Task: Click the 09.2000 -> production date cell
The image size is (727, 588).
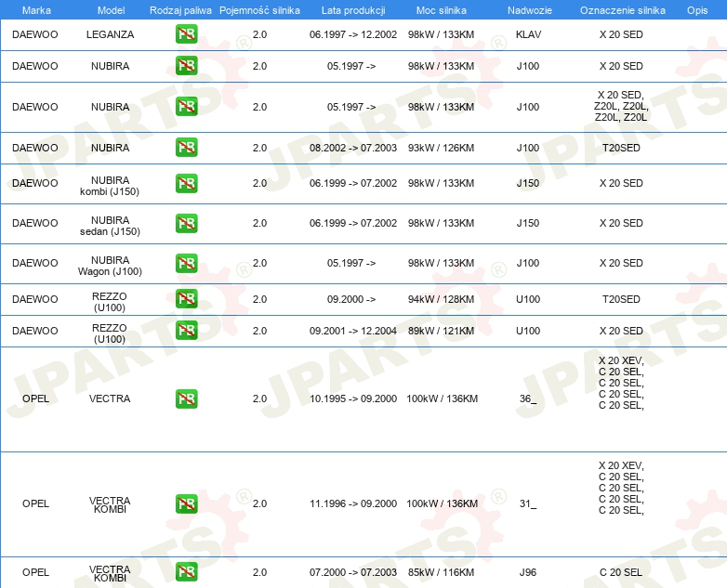Action: [351, 299]
